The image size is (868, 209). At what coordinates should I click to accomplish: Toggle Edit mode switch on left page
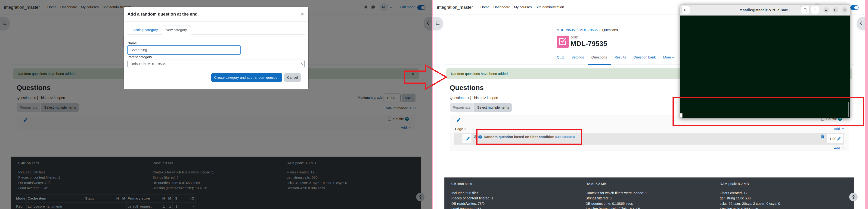421,7
